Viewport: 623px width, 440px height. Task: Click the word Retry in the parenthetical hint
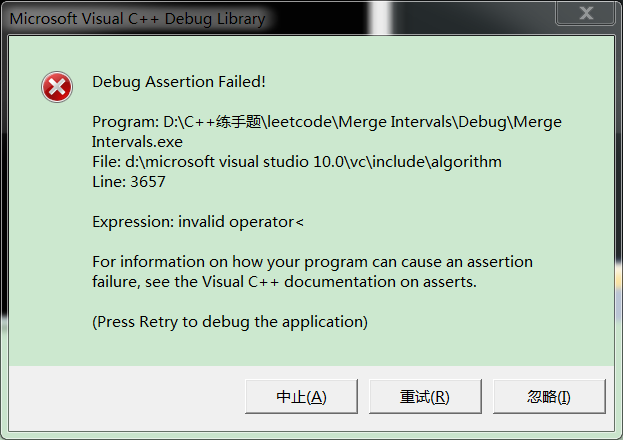click(x=159, y=322)
